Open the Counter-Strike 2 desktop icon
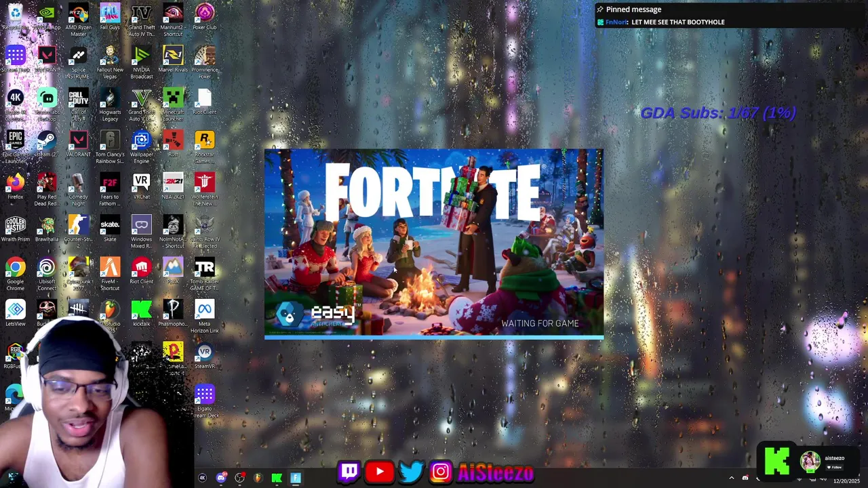The height and width of the screenshot is (488, 868). pos(78,232)
